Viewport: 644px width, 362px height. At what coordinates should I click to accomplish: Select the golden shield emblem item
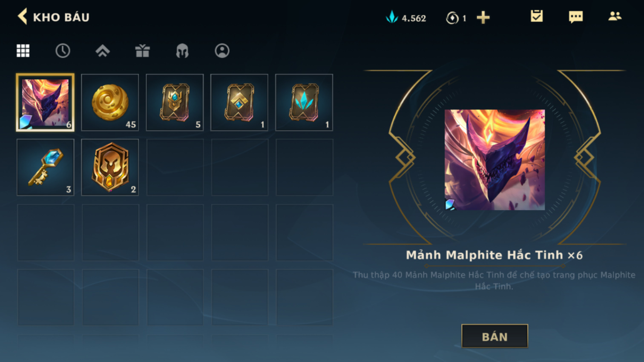[110, 167]
